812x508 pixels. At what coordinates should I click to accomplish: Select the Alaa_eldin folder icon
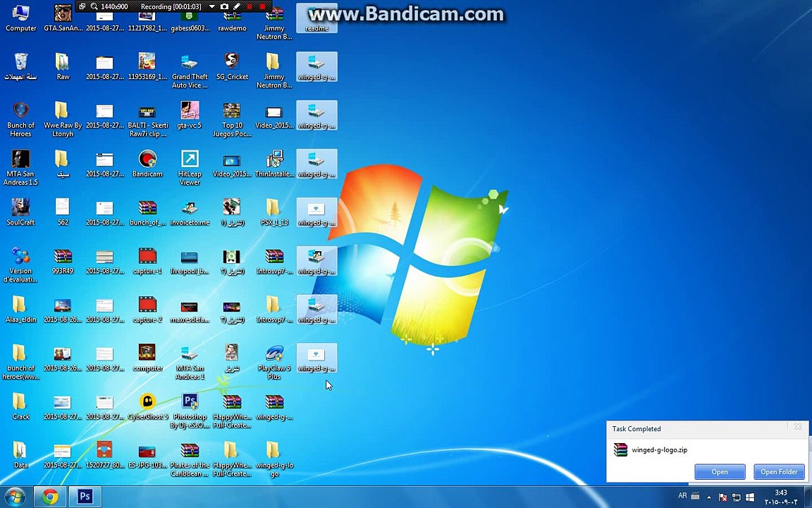(x=20, y=310)
